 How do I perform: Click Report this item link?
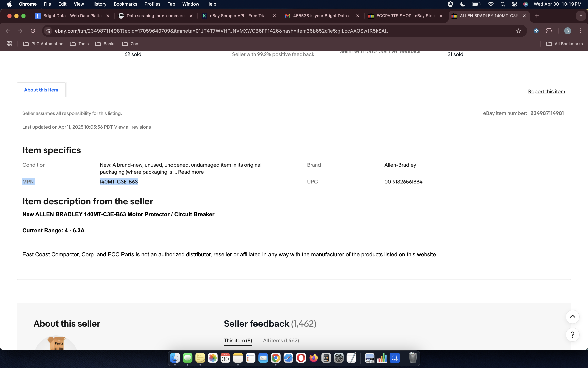547,91
